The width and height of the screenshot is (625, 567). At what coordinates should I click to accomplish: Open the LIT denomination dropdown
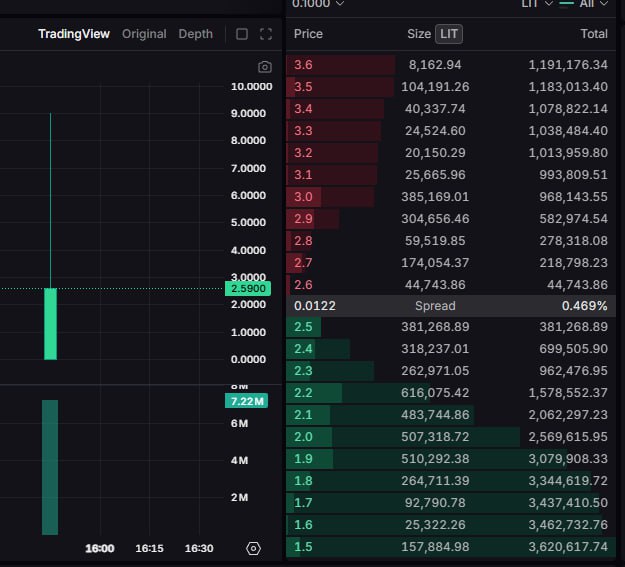tap(536, 4)
